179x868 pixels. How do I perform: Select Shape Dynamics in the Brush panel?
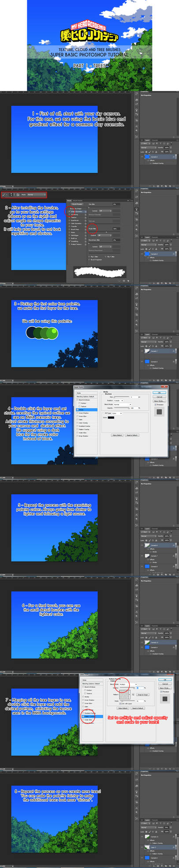click(76, 211)
